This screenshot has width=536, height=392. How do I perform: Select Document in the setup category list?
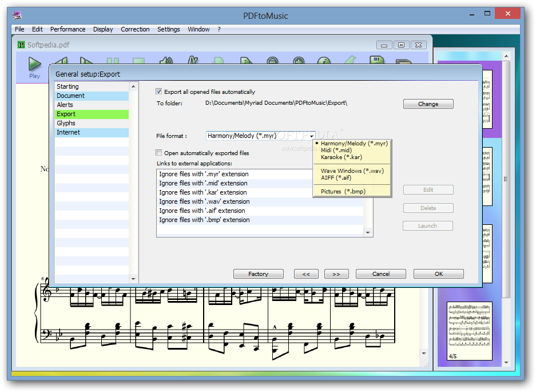pyautogui.click(x=92, y=96)
